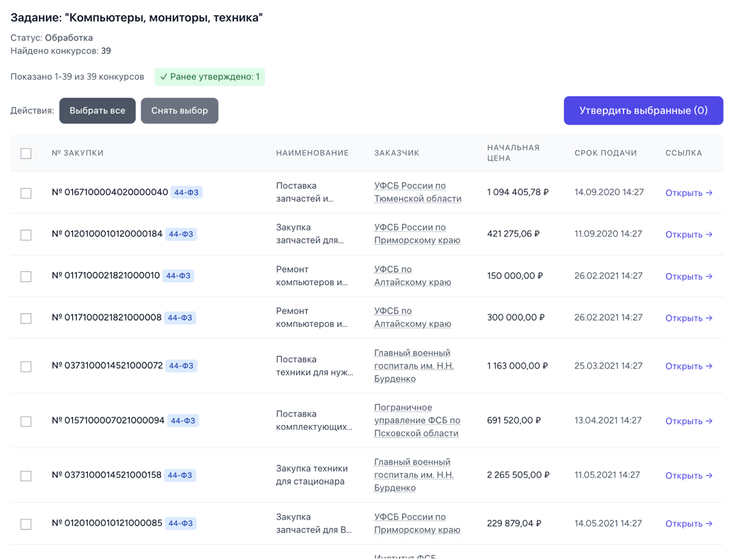The image size is (738, 560).
Task: Click customer 'УФСБ России по Тюменской области'
Action: [x=417, y=192]
